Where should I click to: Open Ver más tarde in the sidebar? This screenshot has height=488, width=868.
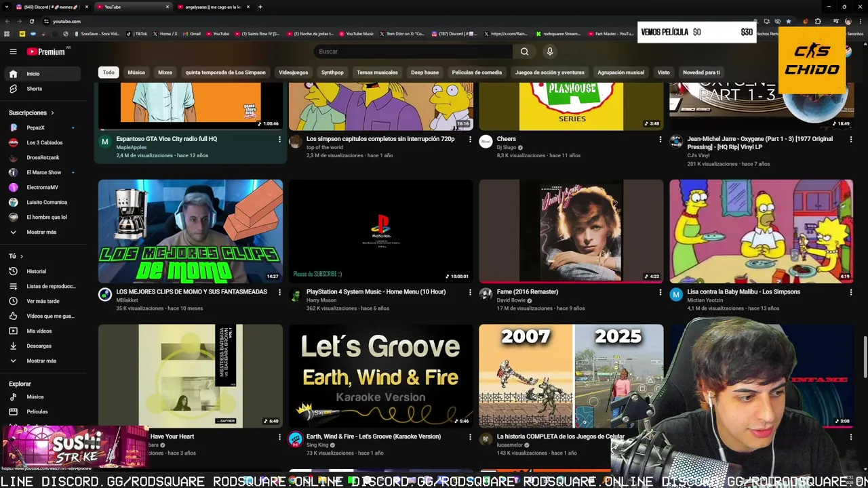coord(43,301)
